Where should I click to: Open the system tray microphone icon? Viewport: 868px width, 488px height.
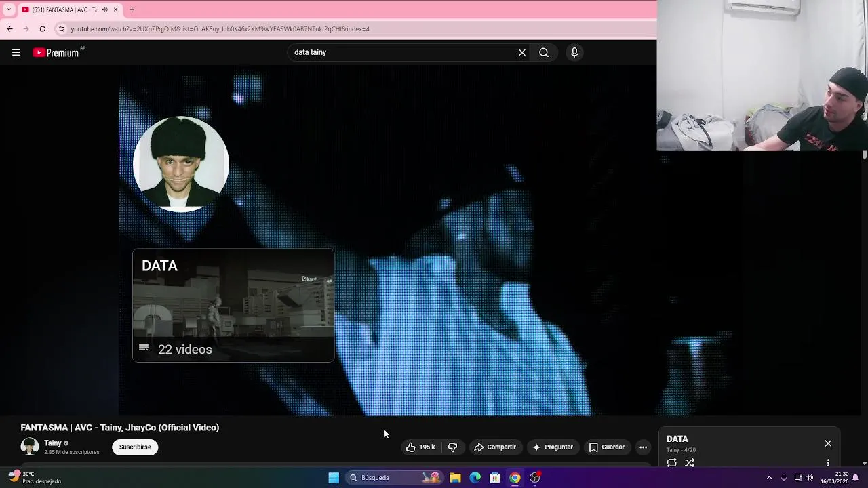pos(784,478)
